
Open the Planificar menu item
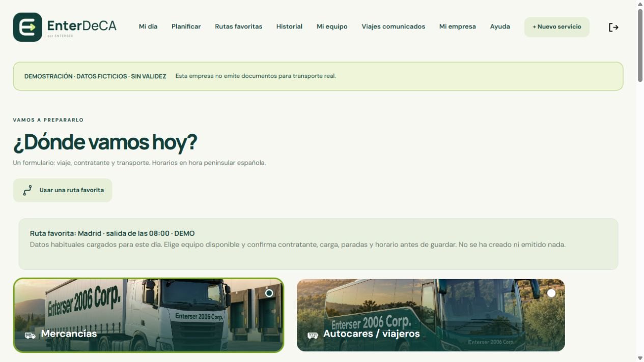[x=186, y=26]
